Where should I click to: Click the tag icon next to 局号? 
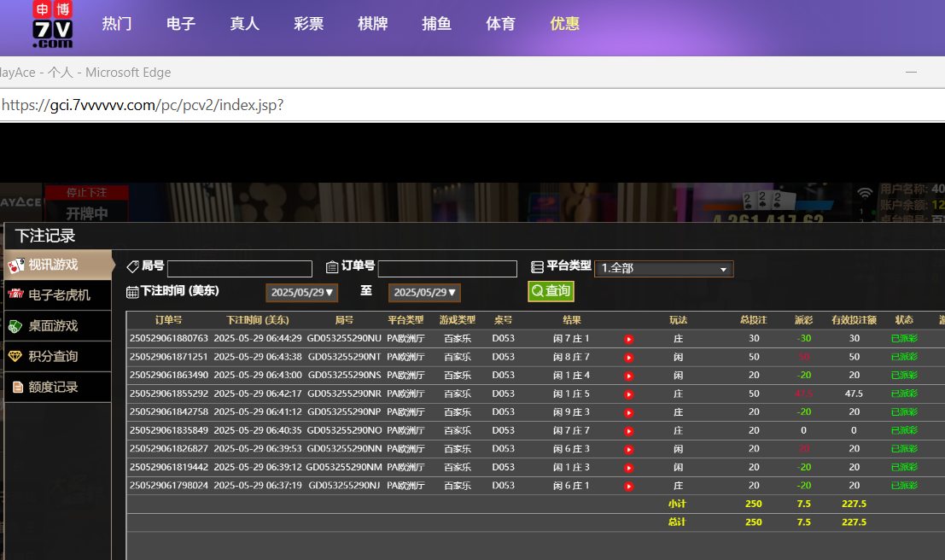[132, 267]
